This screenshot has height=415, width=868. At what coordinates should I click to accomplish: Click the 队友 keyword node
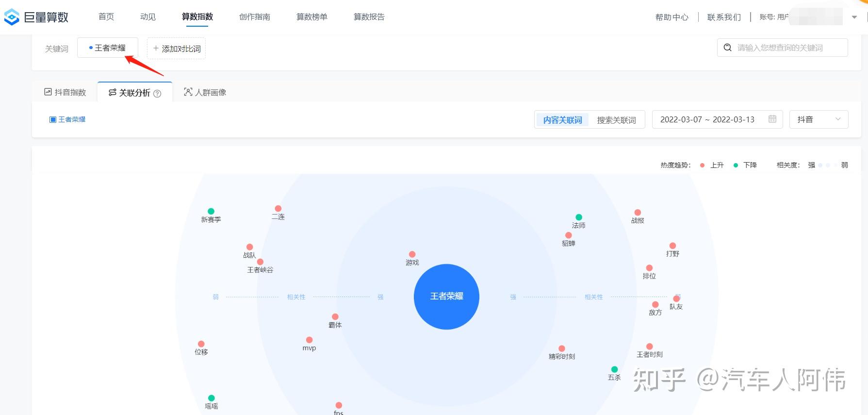(676, 299)
